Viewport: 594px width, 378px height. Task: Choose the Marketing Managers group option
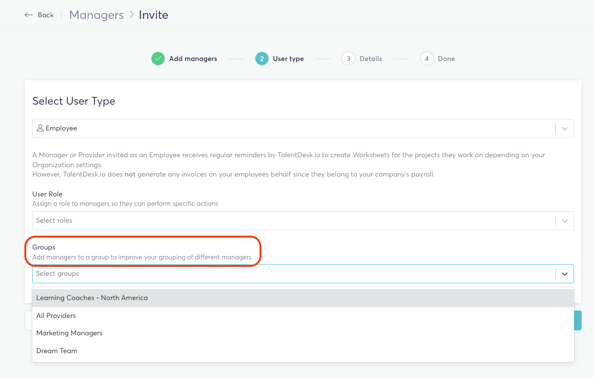coord(303,333)
